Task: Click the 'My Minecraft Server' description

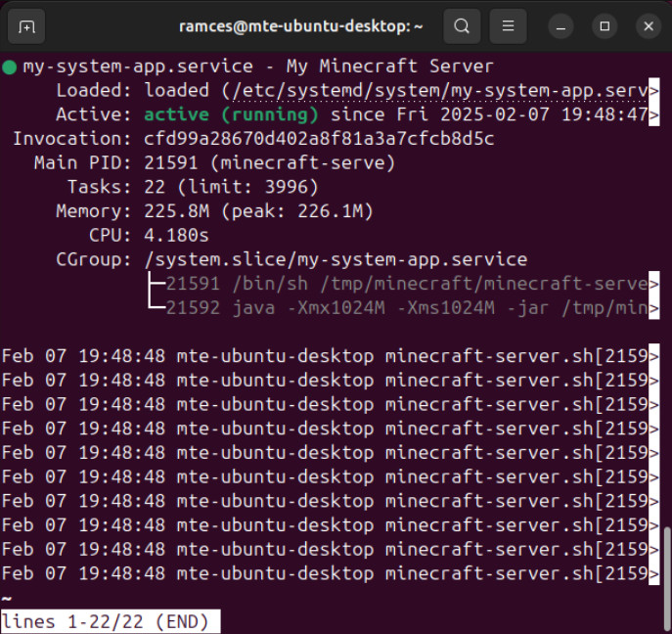Action: (x=389, y=67)
